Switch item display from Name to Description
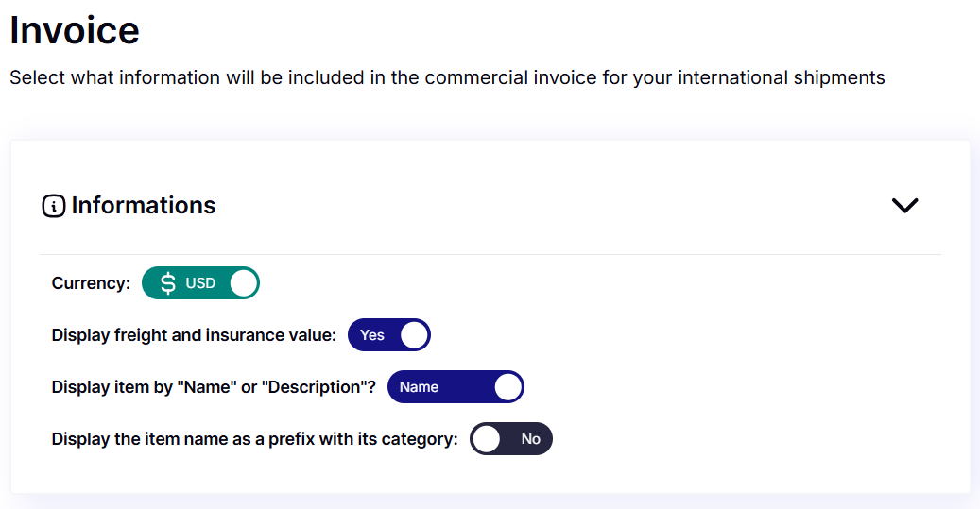The width and height of the screenshot is (980, 509). point(456,386)
